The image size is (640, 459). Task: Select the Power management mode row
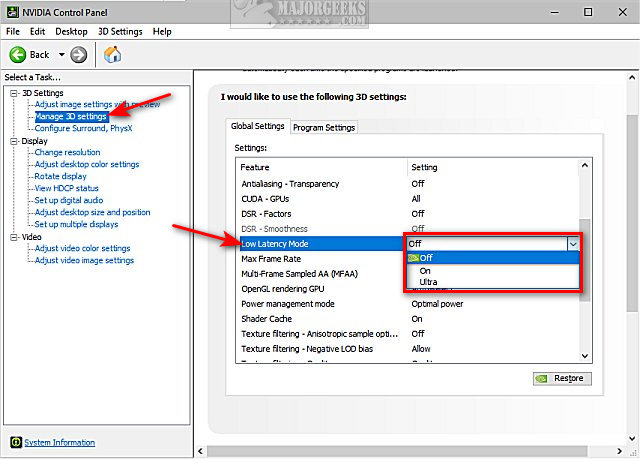click(408, 304)
